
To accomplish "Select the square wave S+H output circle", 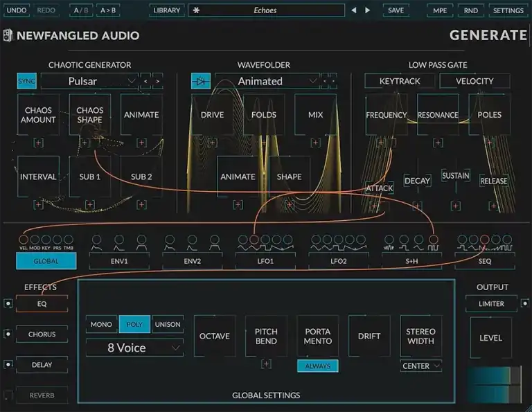I will 433,240.
